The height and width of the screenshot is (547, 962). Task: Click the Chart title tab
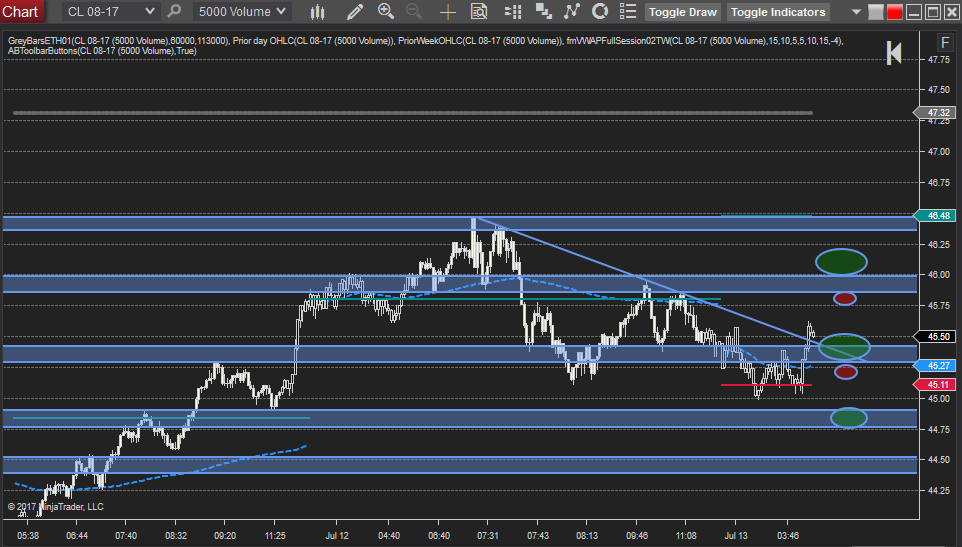(x=20, y=12)
